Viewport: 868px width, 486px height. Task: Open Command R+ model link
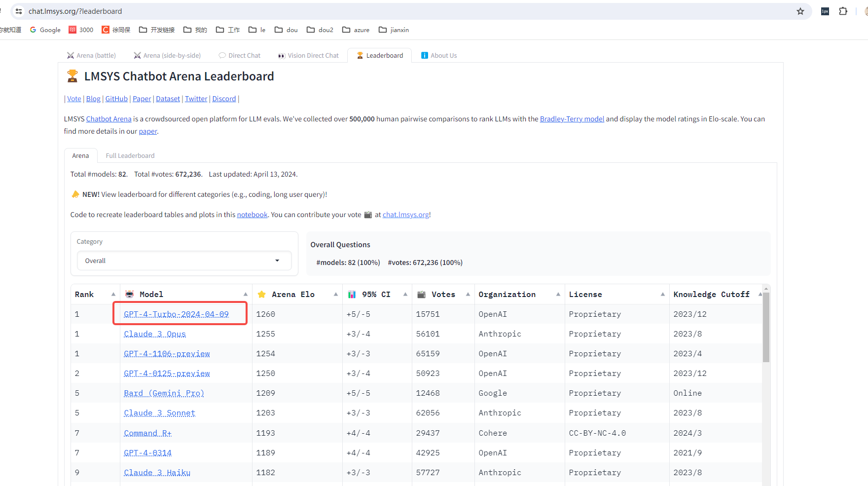(148, 433)
